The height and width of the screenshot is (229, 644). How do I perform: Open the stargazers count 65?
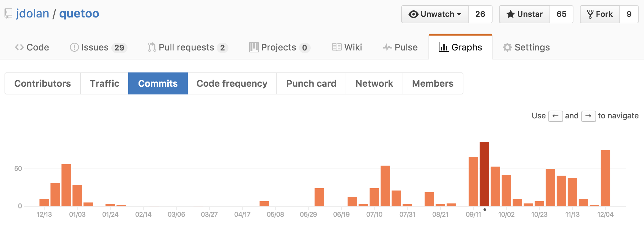coord(561,14)
